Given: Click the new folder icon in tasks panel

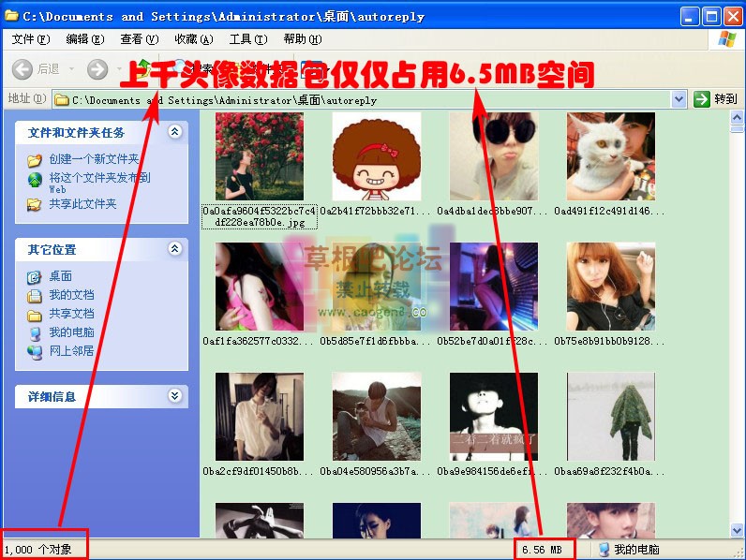Looking at the screenshot, I should click(35, 160).
